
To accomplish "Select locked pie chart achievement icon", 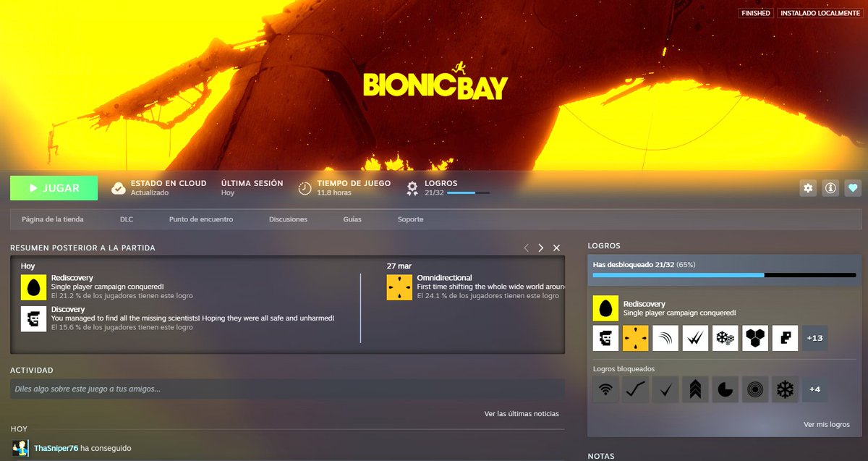I will tap(725, 389).
